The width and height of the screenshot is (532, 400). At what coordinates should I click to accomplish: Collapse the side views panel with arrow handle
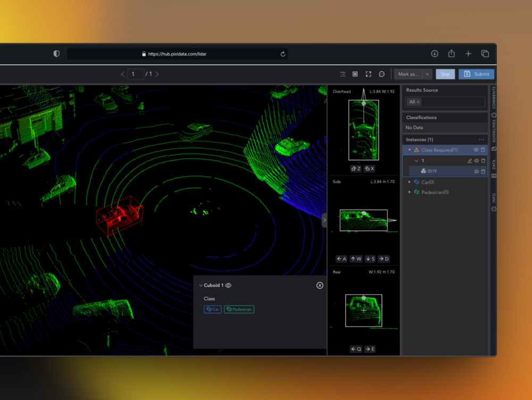click(325, 221)
